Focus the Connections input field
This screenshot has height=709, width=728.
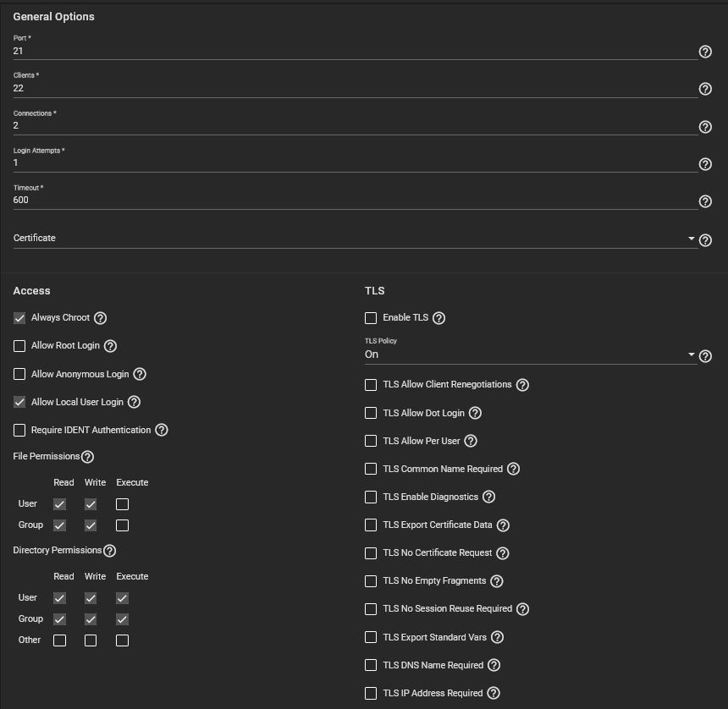click(x=354, y=125)
